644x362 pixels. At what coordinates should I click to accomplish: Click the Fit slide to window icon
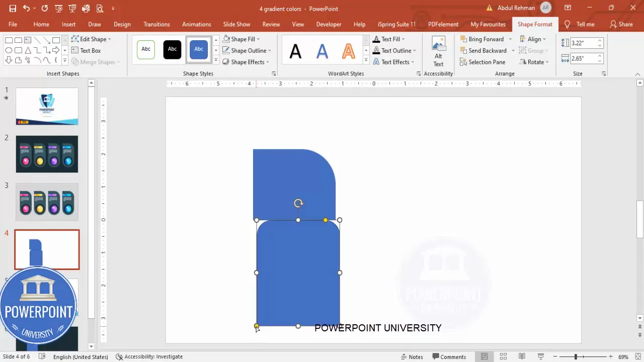tap(638, 356)
